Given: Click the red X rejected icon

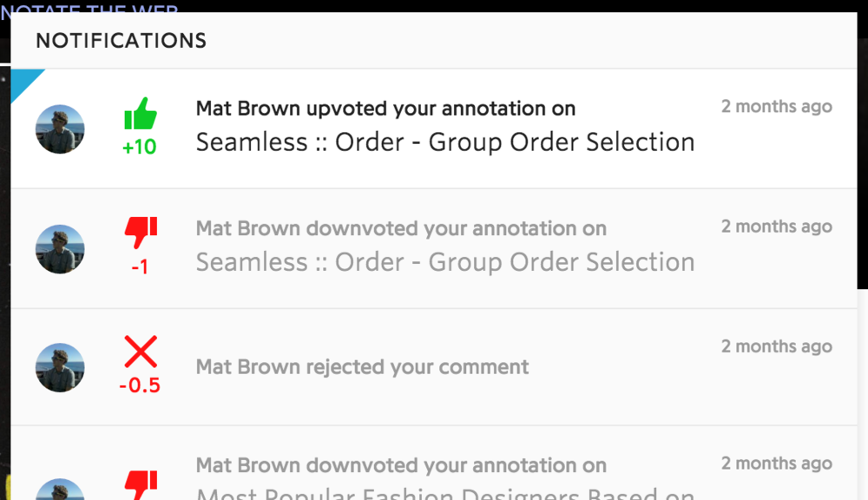Looking at the screenshot, I should (x=141, y=352).
